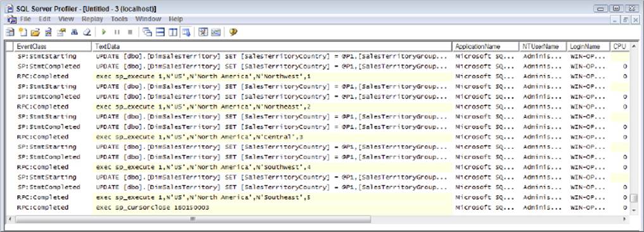Click the Open Trace Table icon
Image resolution: width=644 pixels, height=232 pixels.
pos(49,32)
